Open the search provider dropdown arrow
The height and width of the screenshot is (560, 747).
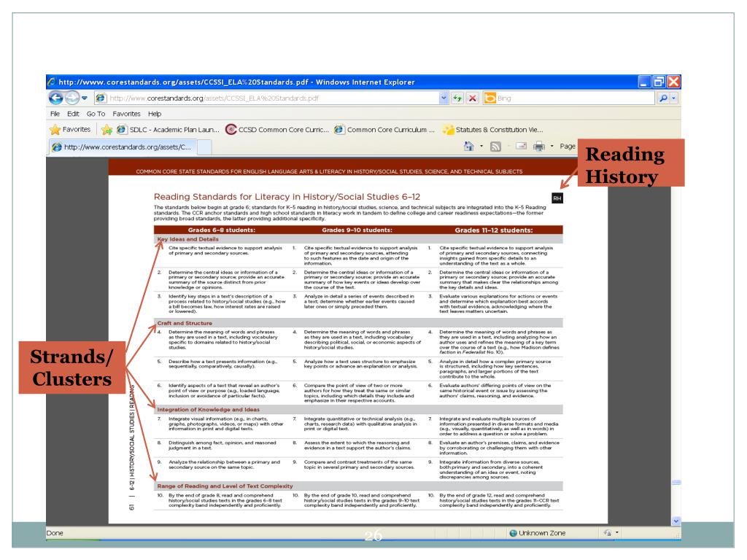click(x=673, y=98)
